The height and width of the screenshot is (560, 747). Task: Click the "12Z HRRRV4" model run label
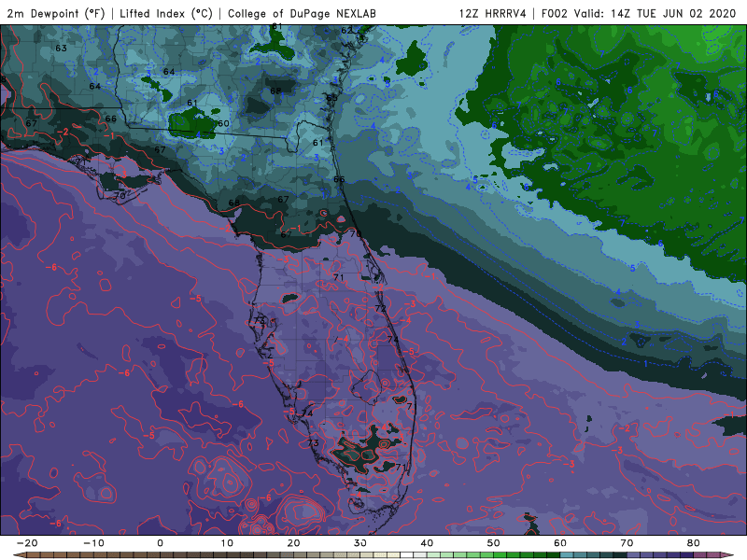pos(493,13)
